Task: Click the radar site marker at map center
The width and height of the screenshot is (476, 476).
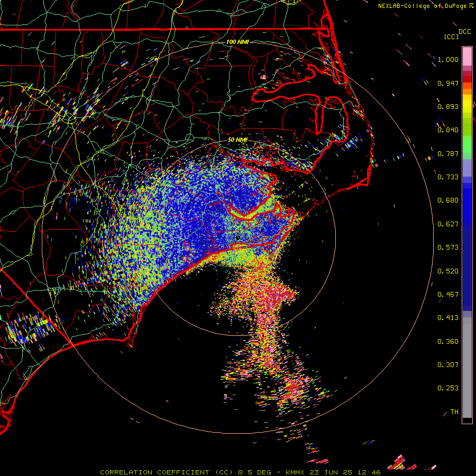Action: pos(237,237)
